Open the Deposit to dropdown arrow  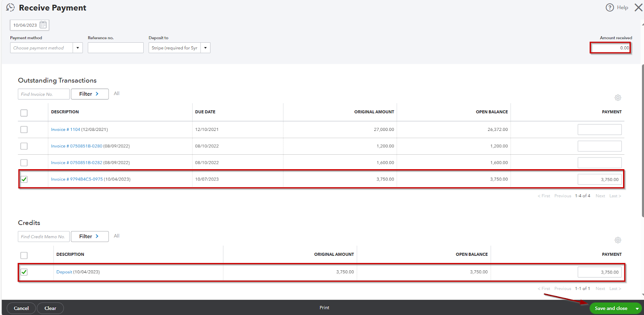tap(205, 48)
